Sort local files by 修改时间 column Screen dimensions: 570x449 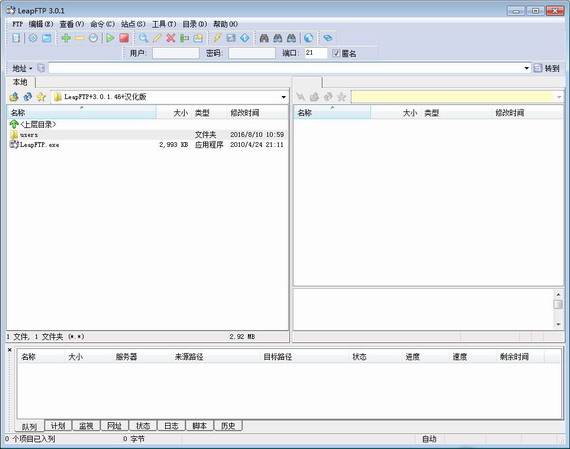click(258, 113)
